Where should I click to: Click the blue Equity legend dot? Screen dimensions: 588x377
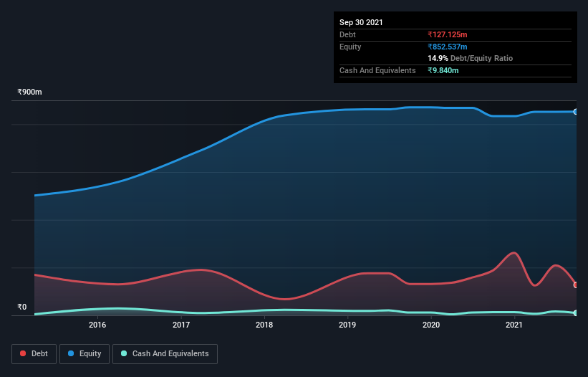coord(71,353)
